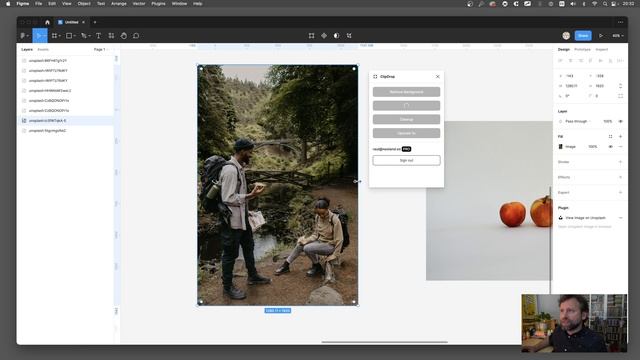Image resolution: width=640 pixels, height=360 pixels.
Task: Close the ClipDrop plugin window
Action: (438, 76)
